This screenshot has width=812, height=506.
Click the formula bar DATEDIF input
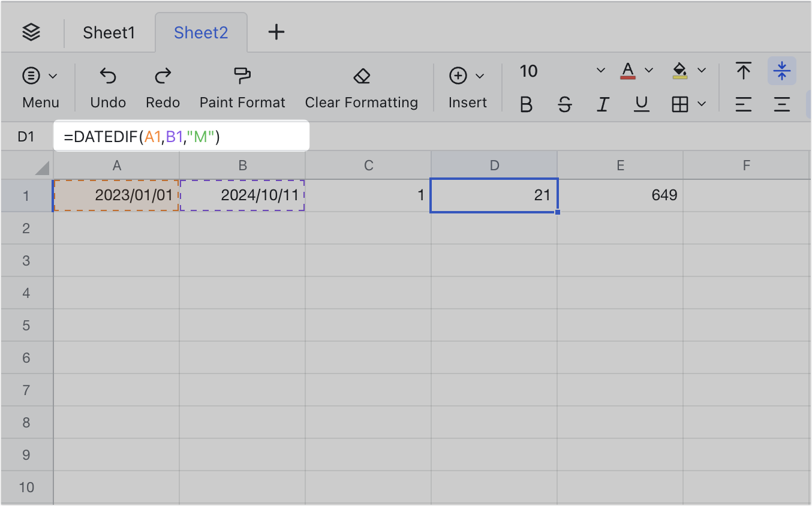click(181, 137)
